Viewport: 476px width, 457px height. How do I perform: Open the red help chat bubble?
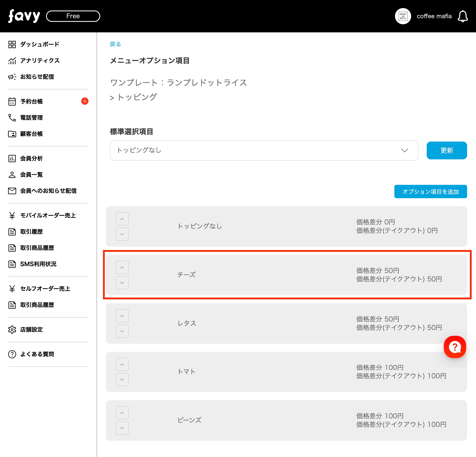(x=454, y=347)
